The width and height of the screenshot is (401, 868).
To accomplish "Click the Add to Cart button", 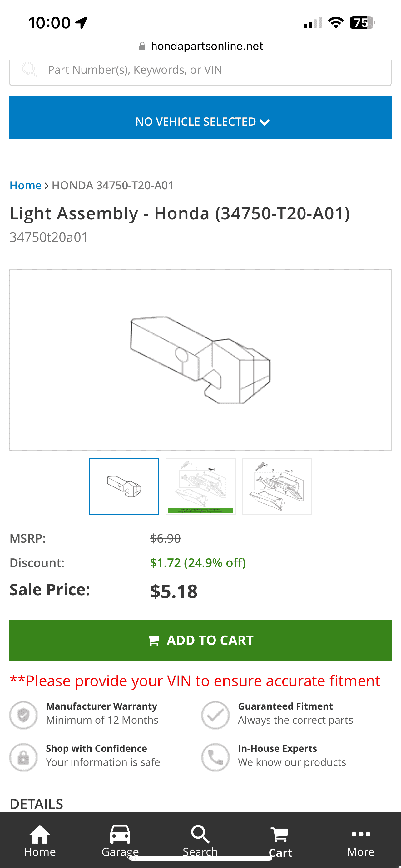I will coord(200,640).
